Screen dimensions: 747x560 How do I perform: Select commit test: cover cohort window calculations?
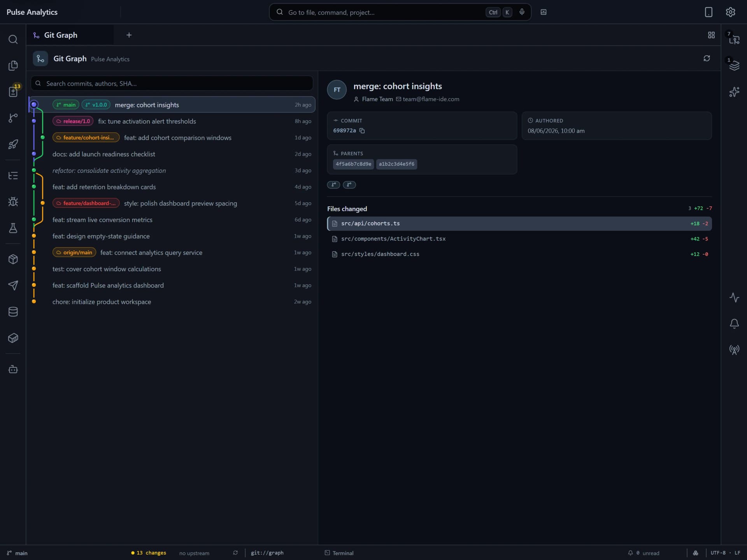click(x=172, y=269)
